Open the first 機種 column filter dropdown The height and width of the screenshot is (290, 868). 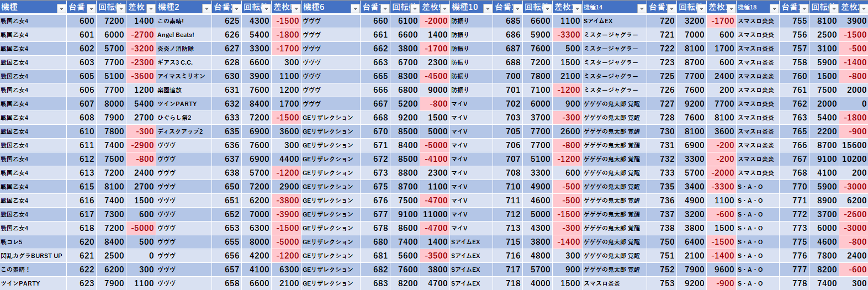pyautogui.click(x=61, y=8)
